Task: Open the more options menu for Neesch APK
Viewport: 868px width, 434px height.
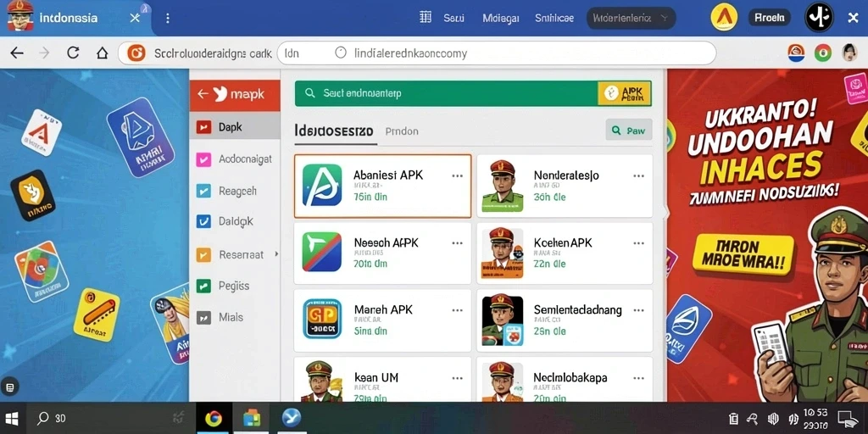Action: [x=457, y=242]
